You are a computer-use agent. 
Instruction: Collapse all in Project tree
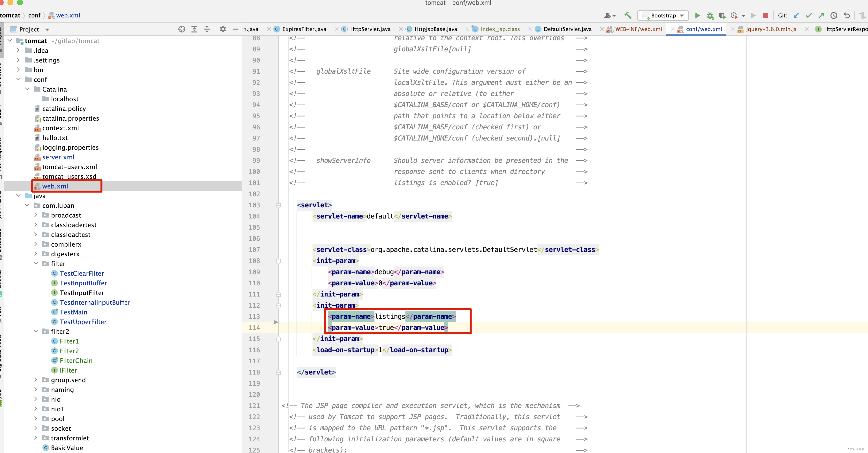(207, 29)
